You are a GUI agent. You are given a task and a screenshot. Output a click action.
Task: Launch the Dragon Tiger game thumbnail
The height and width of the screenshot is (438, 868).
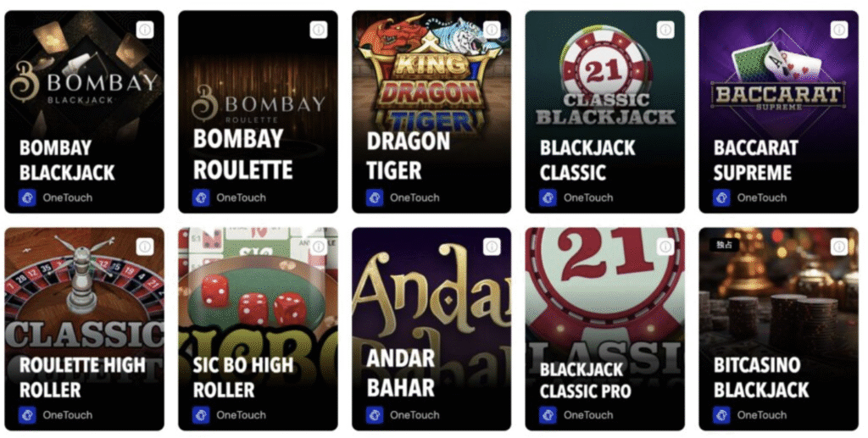[x=431, y=112]
